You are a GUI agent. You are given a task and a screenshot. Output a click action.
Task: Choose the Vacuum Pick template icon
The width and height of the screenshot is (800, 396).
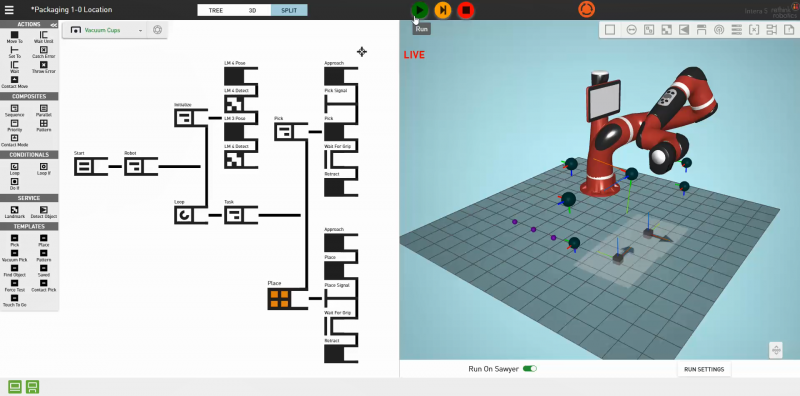pos(14,253)
